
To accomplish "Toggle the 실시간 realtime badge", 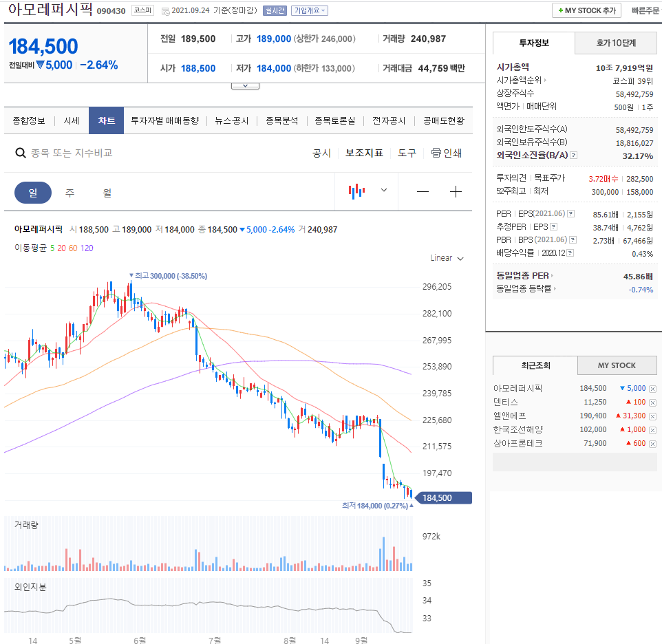I will coord(275,10).
